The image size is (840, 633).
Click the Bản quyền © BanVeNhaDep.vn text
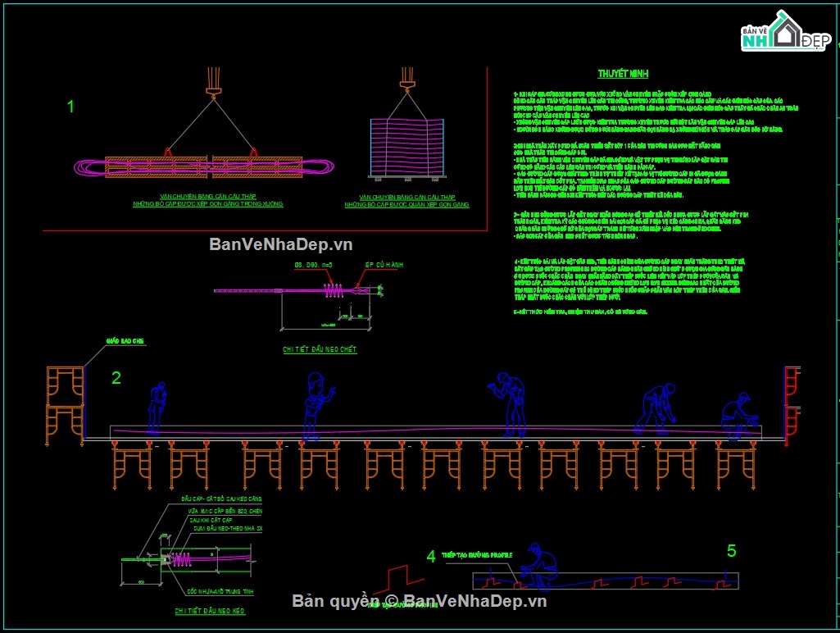pos(420,601)
